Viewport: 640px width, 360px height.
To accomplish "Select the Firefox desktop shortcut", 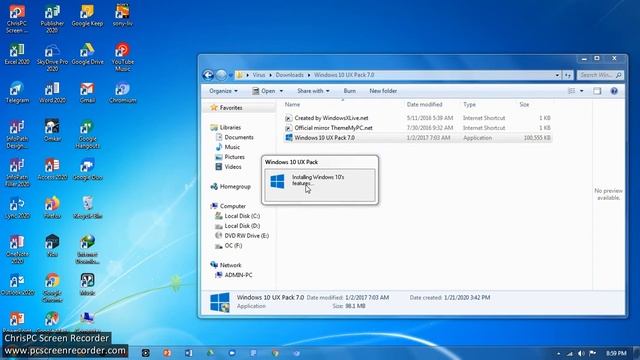I will (52, 208).
